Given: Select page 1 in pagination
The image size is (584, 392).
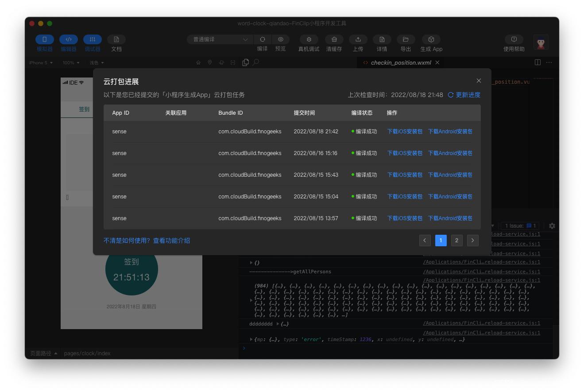Looking at the screenshot, I should 441,240.
